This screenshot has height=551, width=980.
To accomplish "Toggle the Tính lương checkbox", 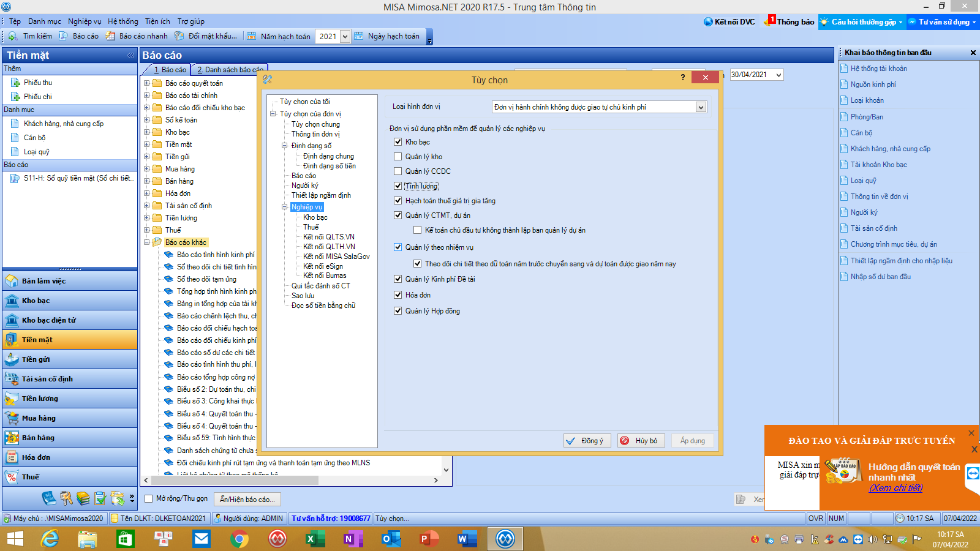I will point(398,186).
